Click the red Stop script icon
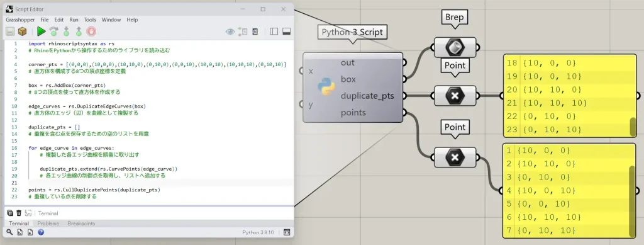644x245 pixels. coord(91,31)
